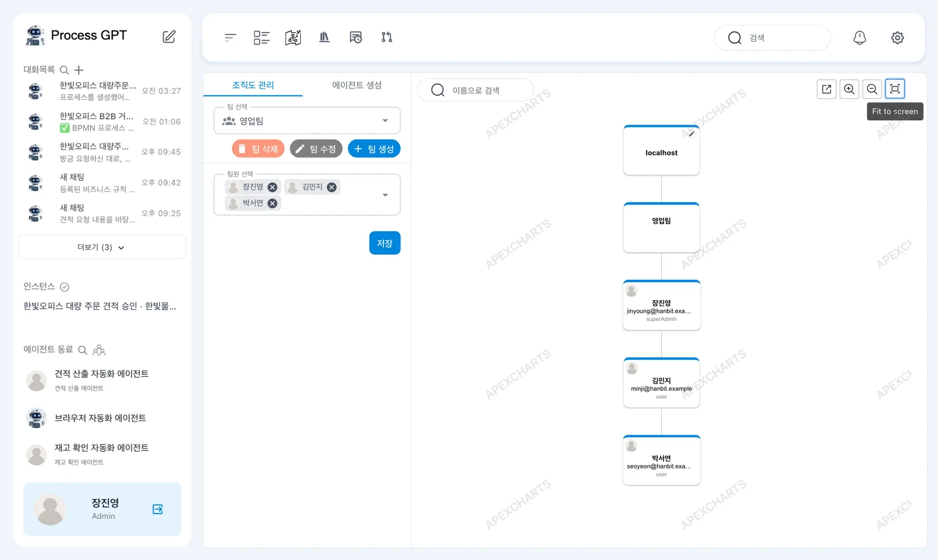Select 견적 산출 자동화 에이전트
This screenshot has width=938, height=560.
point(102,380)
